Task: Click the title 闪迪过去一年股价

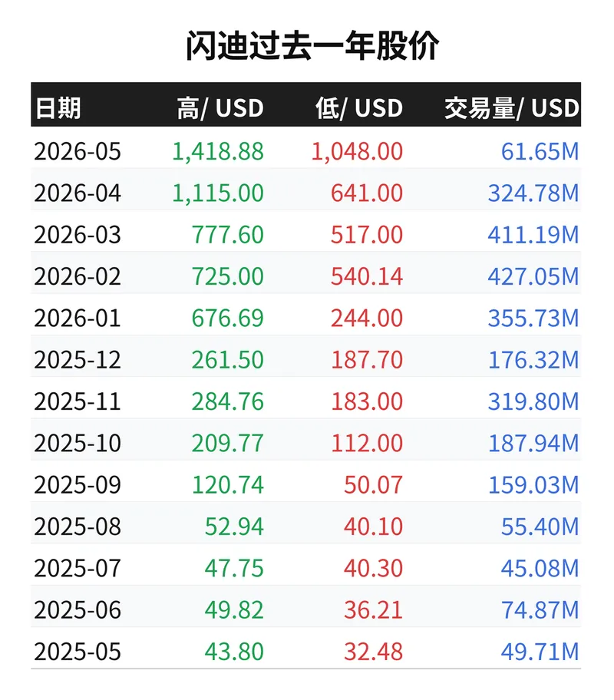Action: [312, 45]
